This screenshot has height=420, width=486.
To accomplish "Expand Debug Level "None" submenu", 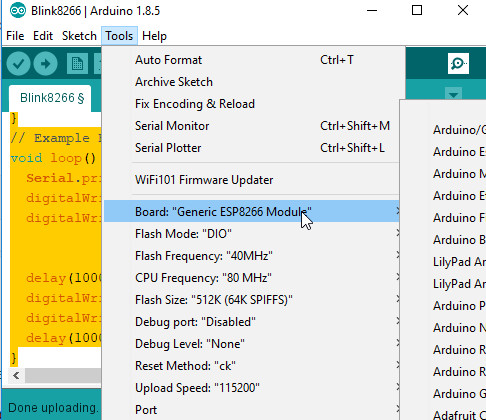I will (x=251, y=344).
